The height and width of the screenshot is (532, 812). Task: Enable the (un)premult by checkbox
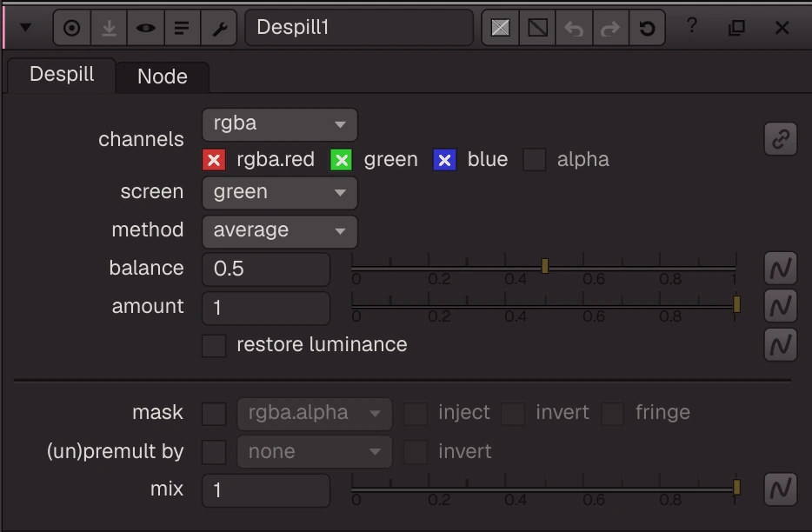(x=214, y=452)
